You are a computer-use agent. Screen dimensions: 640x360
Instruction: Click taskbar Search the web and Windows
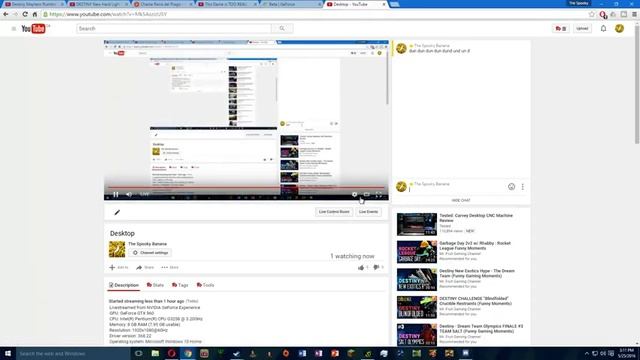pyautogui.click(x=73, y=353)
